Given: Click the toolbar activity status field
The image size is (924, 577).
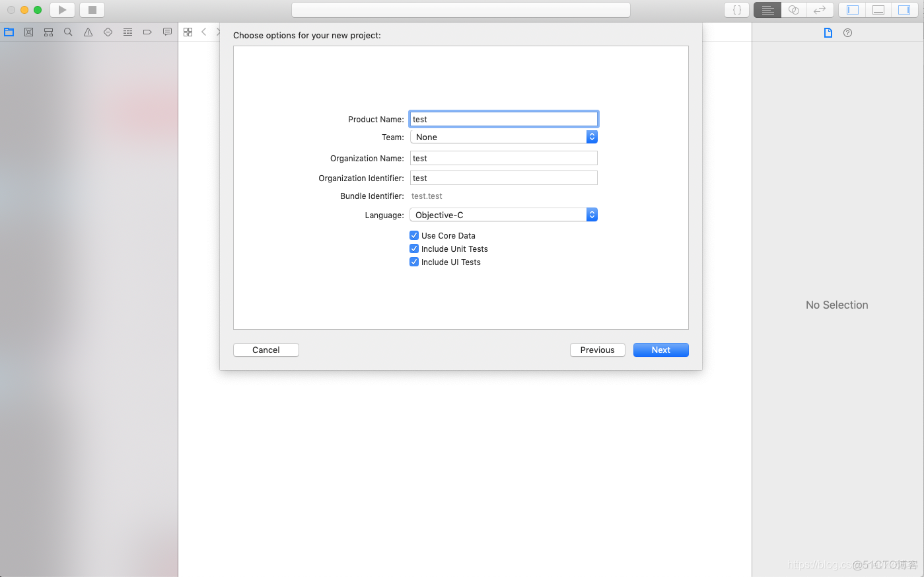Looking at the screenshot, I should coord(461,10).
